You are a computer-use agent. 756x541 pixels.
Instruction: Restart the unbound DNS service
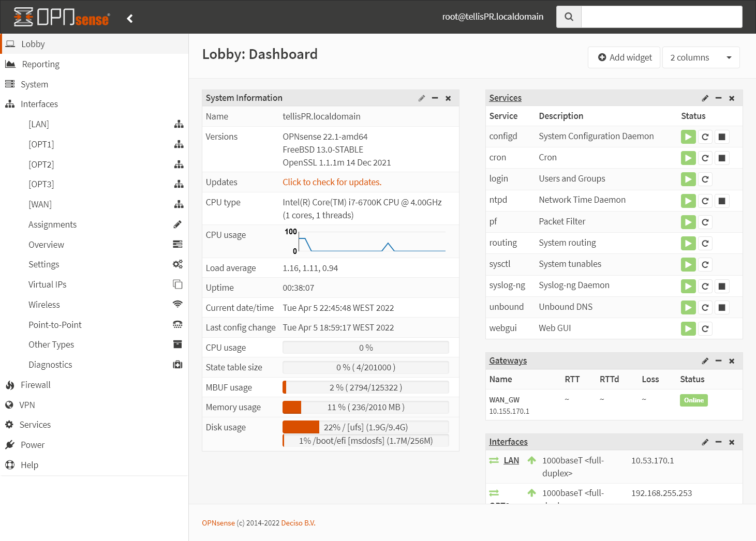(705, 308)
